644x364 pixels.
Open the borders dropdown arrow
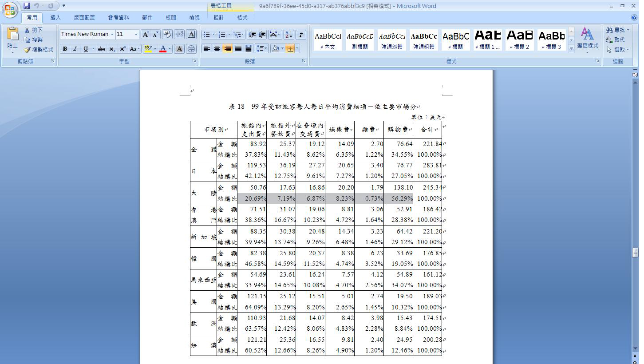pos(297,48)
